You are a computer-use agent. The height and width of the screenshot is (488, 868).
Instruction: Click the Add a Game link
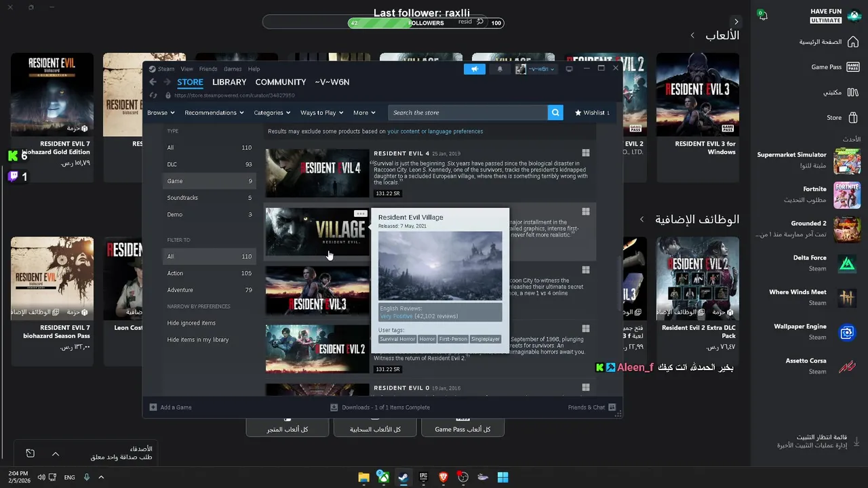tap(176, 407)
